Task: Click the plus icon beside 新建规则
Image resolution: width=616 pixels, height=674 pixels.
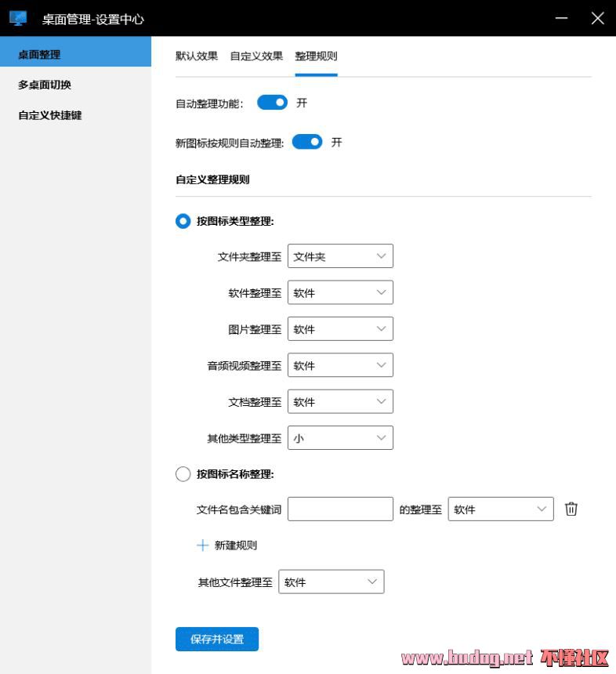Action: [x=202, y=545]
